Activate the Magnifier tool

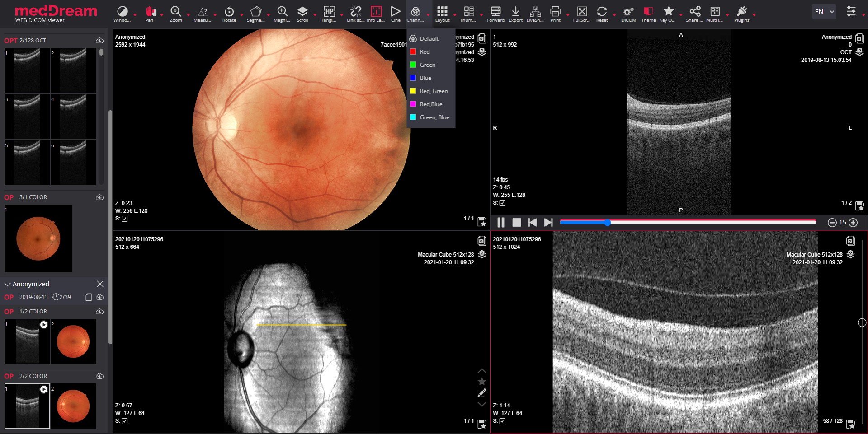(x=282, y=14)
